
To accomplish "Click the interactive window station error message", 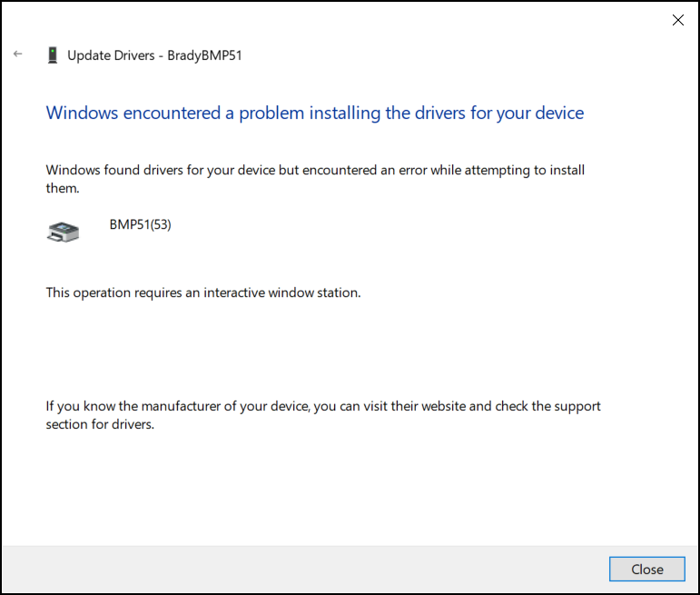I will click(203, 293).
